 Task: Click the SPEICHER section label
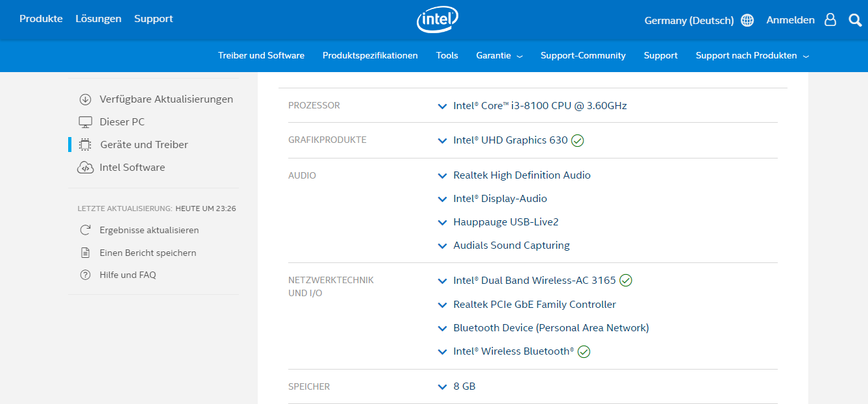[309, 386]
